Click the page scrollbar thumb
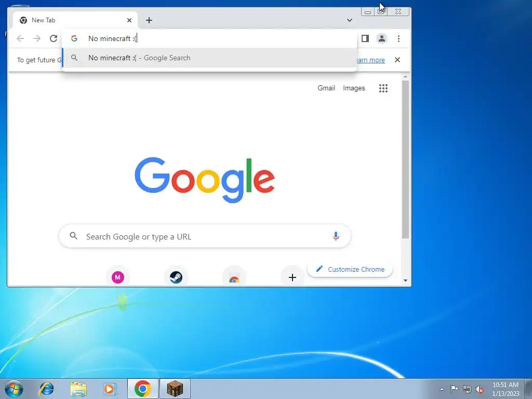The image size is (532, 399). [x=405, y=159]
